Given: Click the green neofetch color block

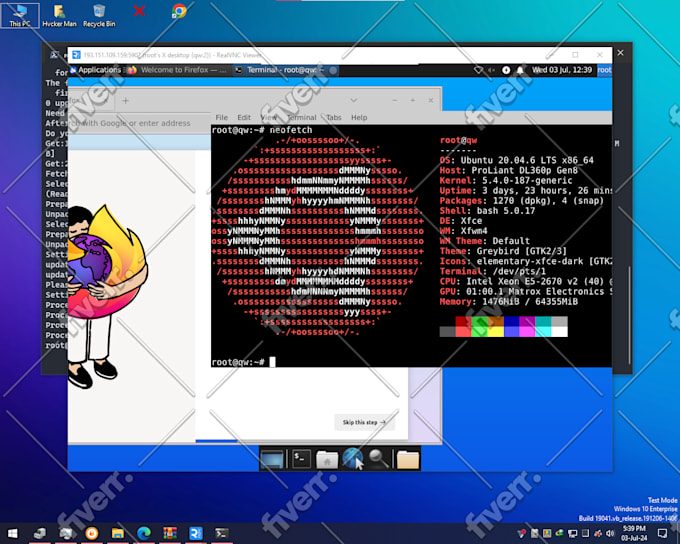Looking at the screenshot, I should (x=480, y=327).
